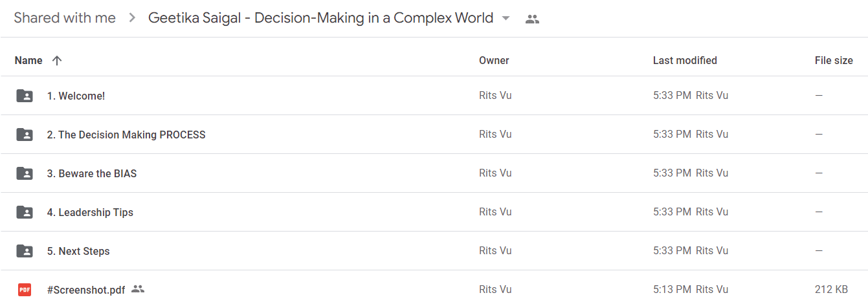Sort by the Name column header

(28, 60)
